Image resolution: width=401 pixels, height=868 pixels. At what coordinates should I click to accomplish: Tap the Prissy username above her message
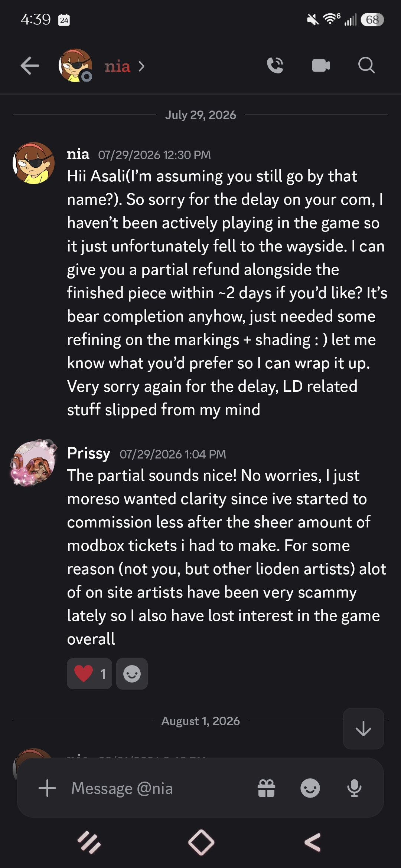[x=89, y=453]
